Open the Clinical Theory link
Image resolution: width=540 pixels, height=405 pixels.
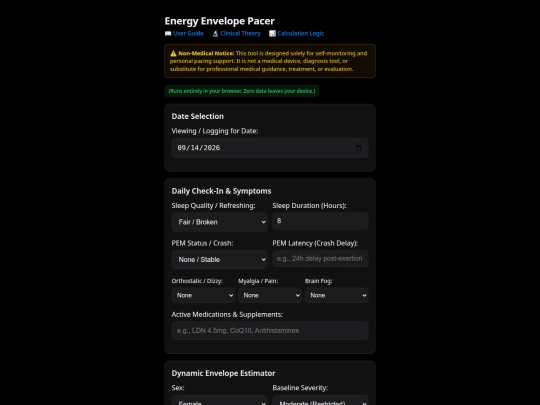[x=240, y=33]
